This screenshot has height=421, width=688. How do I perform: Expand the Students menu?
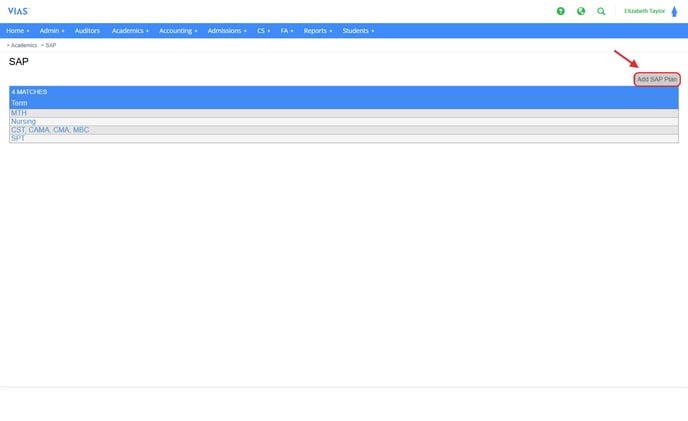[x=358, y=31]
